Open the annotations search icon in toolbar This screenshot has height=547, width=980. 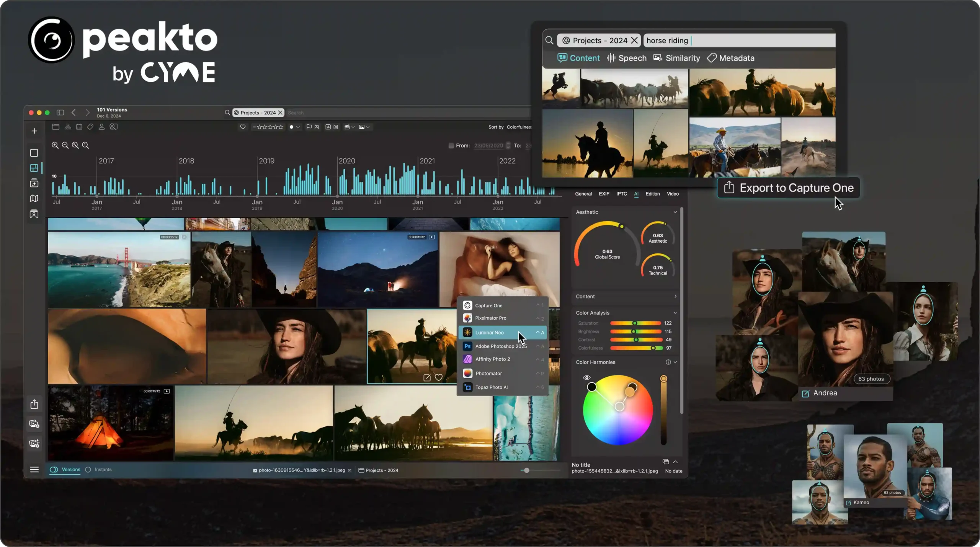[114, 127]
